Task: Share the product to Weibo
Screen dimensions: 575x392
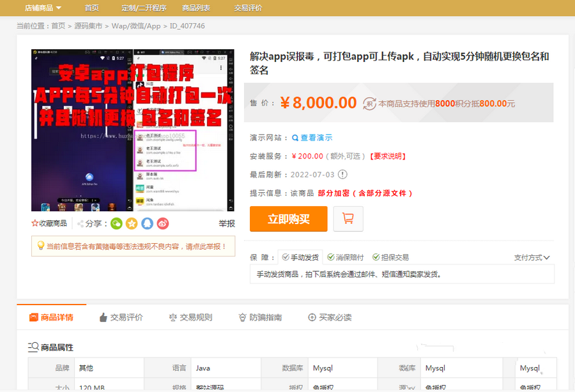Action: point(163,223)
